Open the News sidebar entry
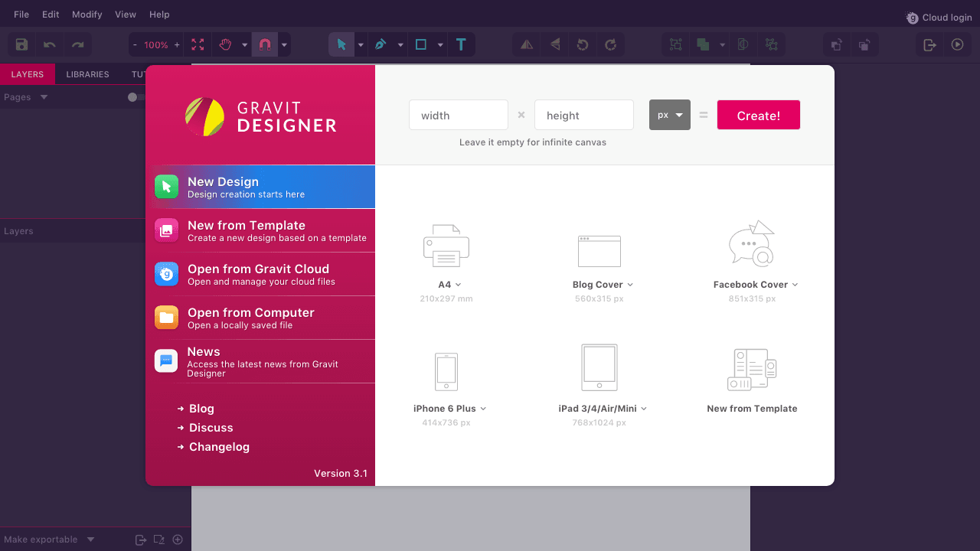The width and height of the screenshot is (980, 551). (x=260, y=361)
